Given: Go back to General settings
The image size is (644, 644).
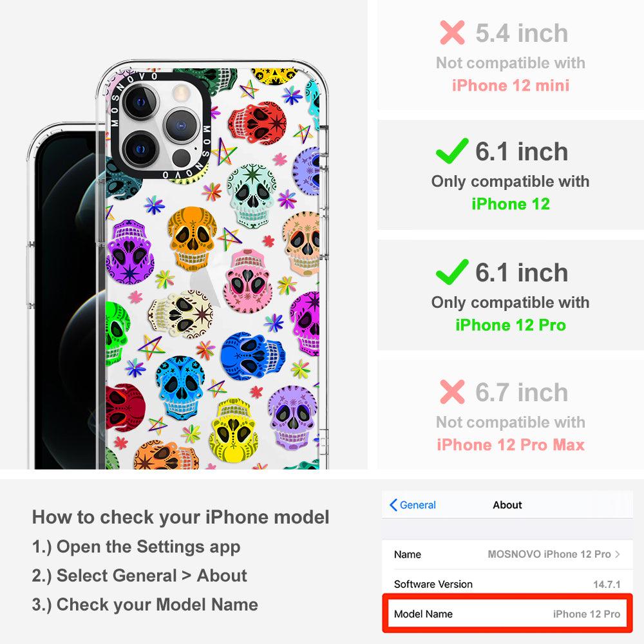Looking at the screenshot, I should tap(413, 505).
